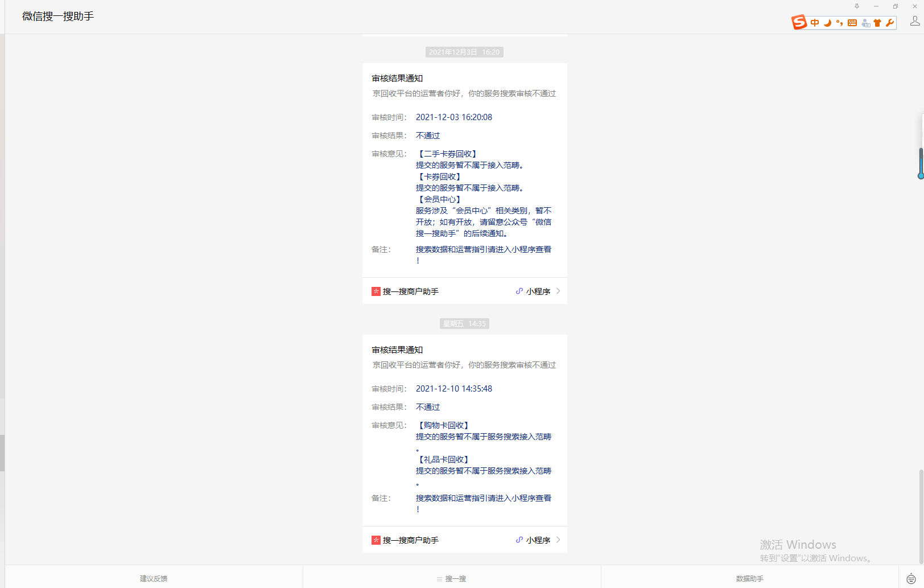924x588 pixels.
Task: Open the Sogou soft keyboard
Action: tap(852, 23)
